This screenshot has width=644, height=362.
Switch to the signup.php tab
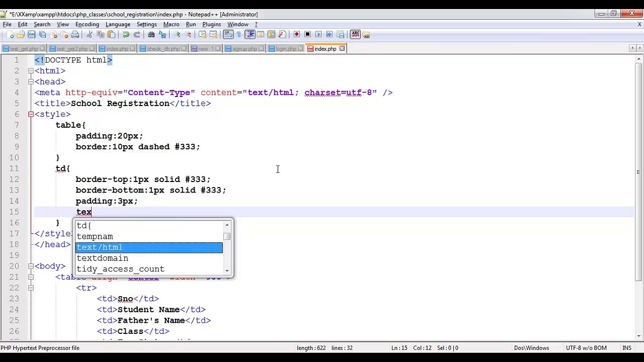(245, 49)
